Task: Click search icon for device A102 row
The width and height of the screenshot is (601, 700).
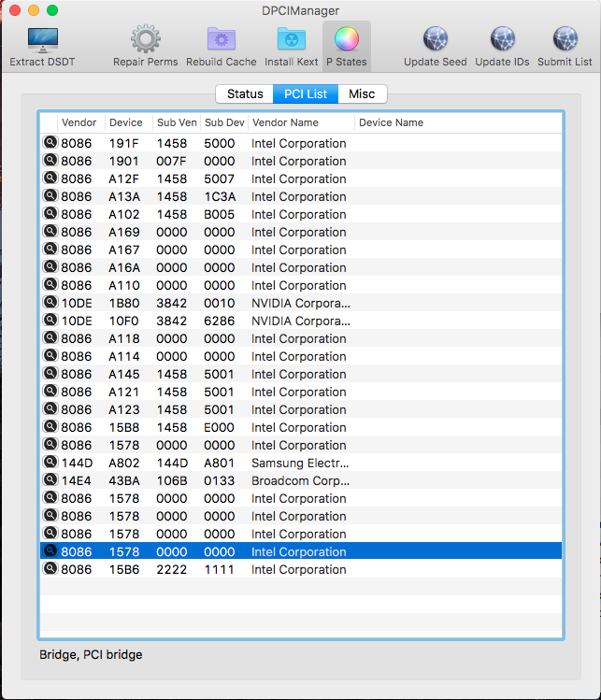Action: pyautogui.click(x=50, y=213)
